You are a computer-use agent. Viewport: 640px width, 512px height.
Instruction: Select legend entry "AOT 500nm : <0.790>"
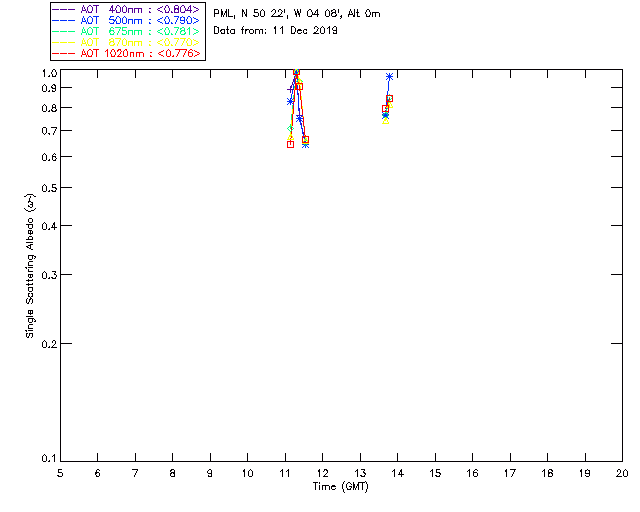coord(140,20)
